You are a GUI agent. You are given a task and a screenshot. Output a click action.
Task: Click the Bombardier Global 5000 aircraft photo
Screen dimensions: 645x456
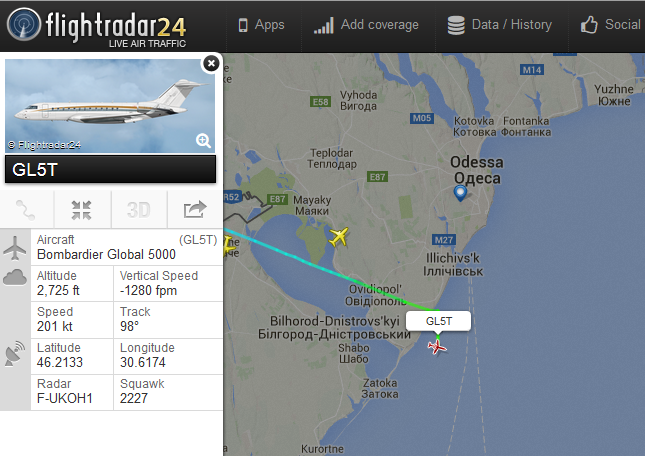click(110, 106)
